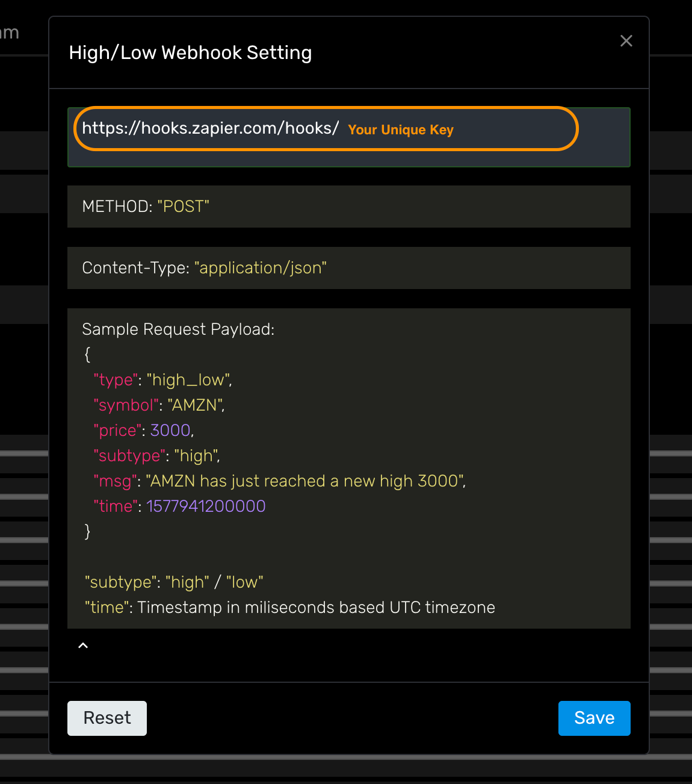
Task: Click the Sample Request Payload heading
Action: 178,329
